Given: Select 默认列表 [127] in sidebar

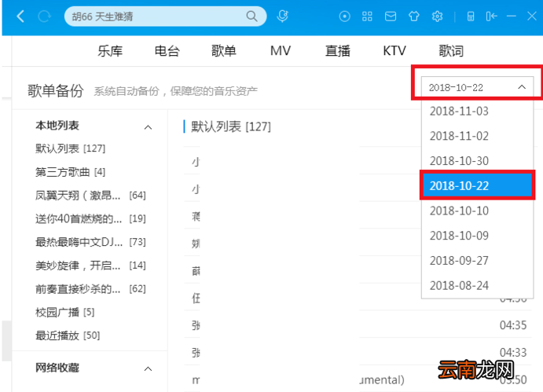Looking at the screenshot, I should 70,148.
